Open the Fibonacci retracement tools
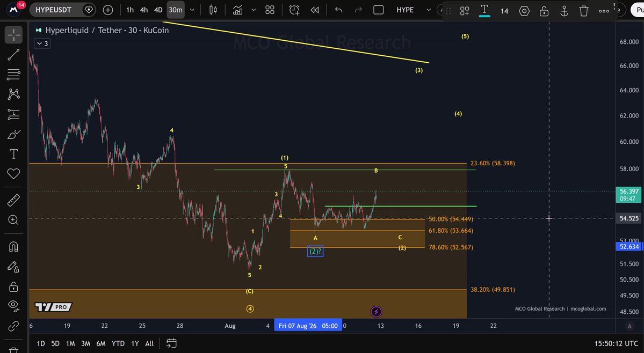 click(x=13, y=75)
